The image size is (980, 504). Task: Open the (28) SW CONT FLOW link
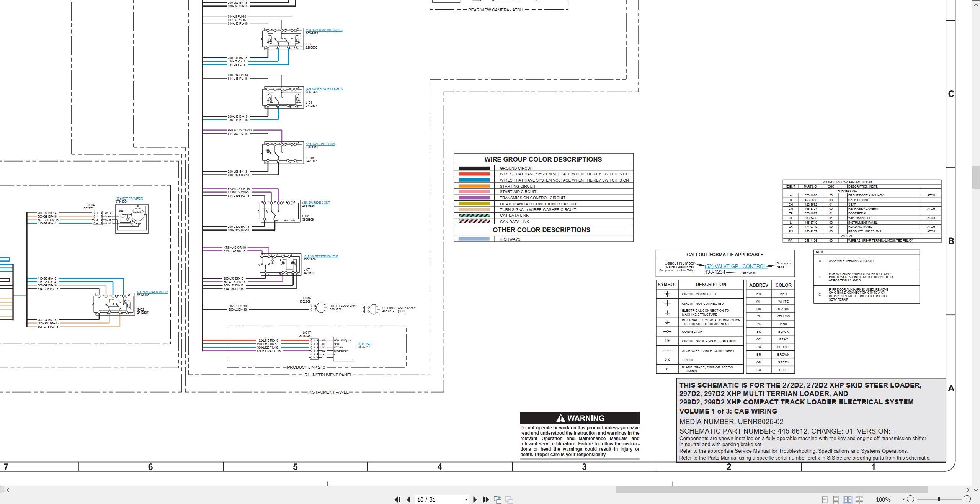(x=320, y=144)
